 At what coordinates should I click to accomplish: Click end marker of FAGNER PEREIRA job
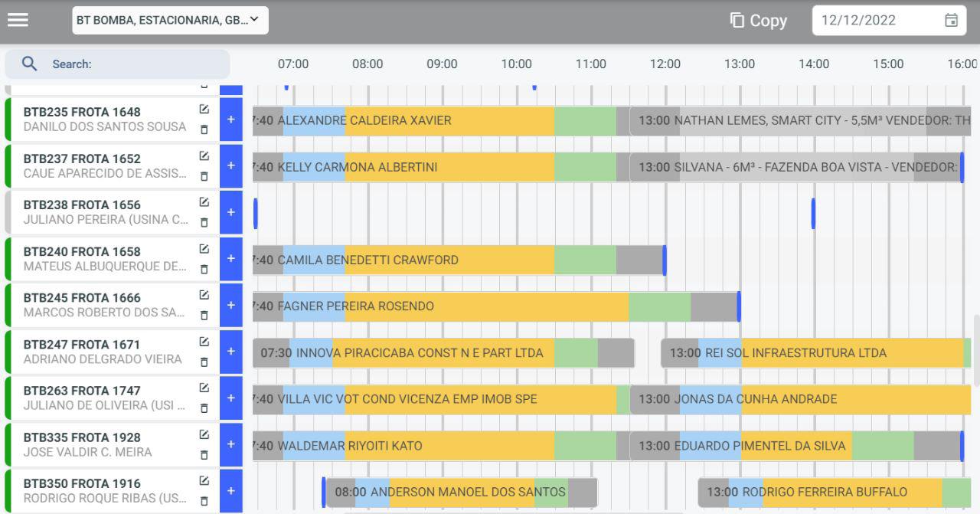[739, 306]
